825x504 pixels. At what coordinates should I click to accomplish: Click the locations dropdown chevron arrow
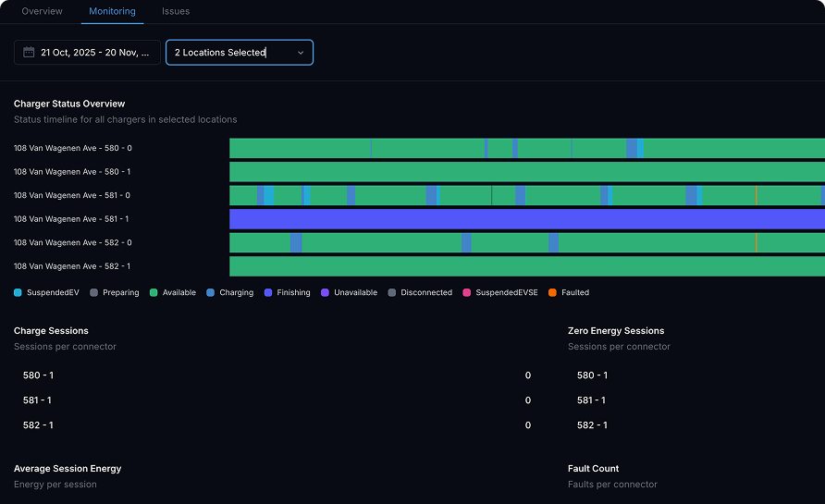(x=301, y=53)
